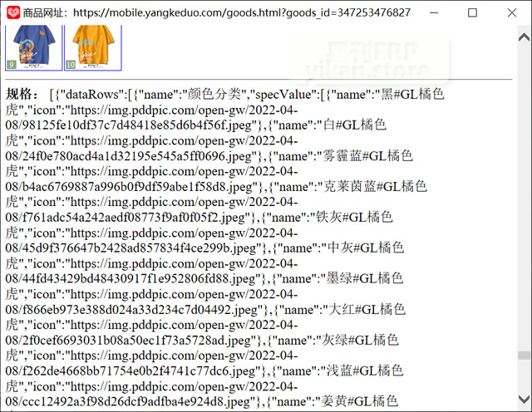
Task: Select blue t-shirt thumbnail number 9
Action: point(34,47)
